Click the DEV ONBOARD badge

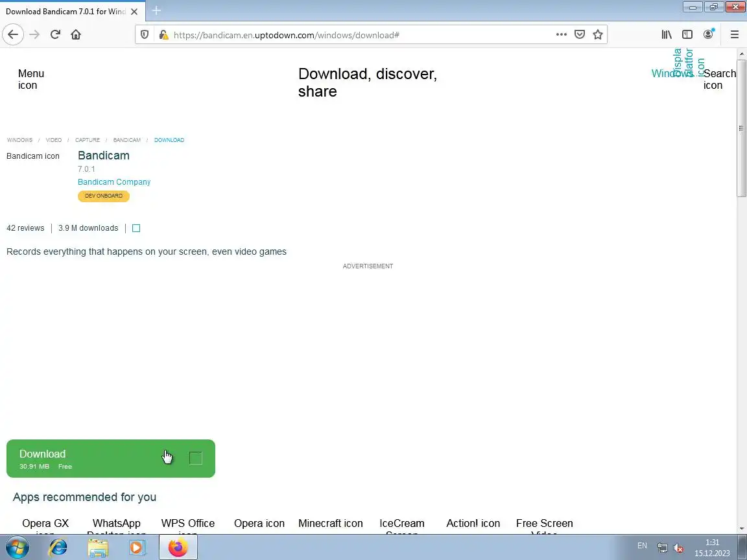(103, 196)
